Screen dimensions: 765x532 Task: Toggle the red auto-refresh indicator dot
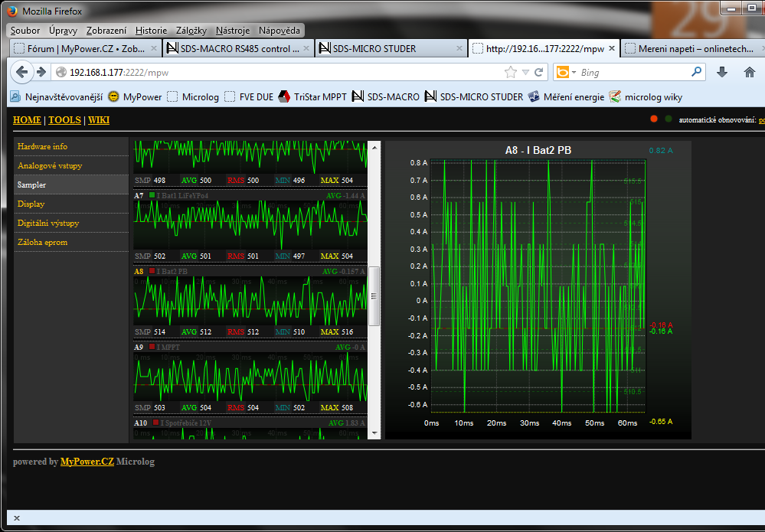tap(654, 119)
